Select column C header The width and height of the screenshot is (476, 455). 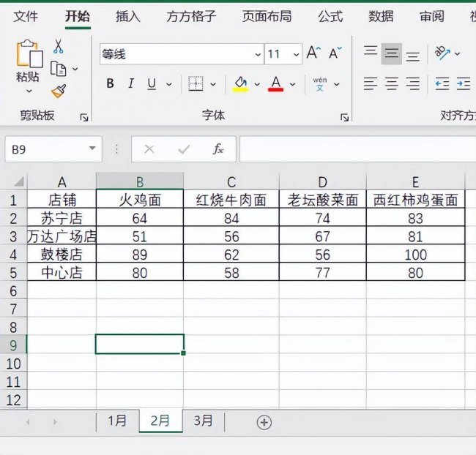(x=231, y=182)
